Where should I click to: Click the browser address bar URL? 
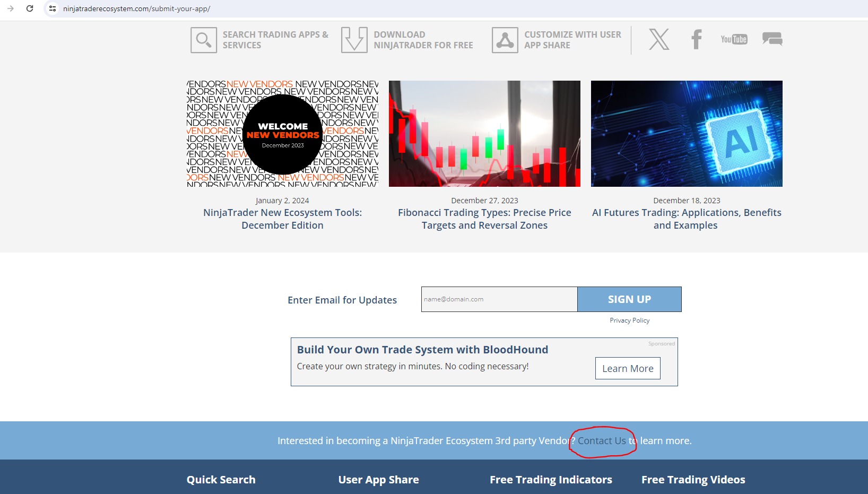(x=136, y=8)
